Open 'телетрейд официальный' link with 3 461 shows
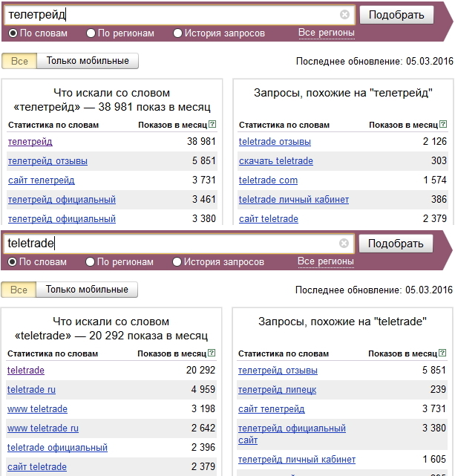Screen dimensions: 455x476 pos(62,200)
